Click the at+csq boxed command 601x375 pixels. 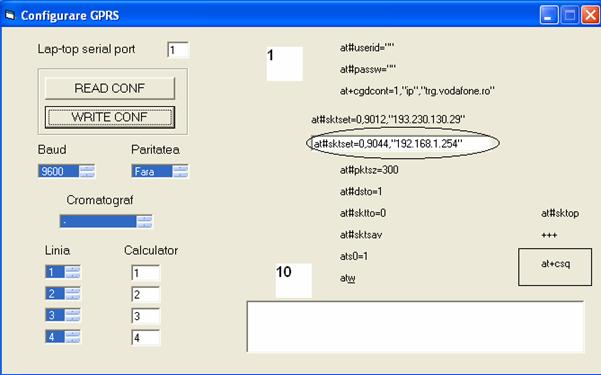click(555, 267)
